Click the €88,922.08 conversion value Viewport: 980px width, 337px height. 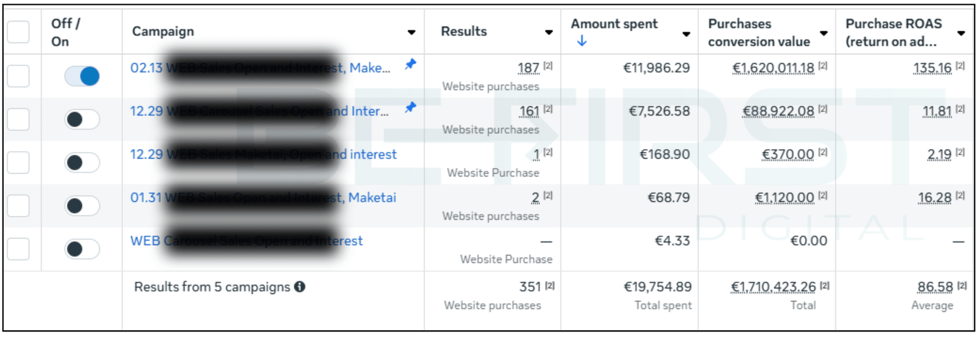[x=778, y=111]
